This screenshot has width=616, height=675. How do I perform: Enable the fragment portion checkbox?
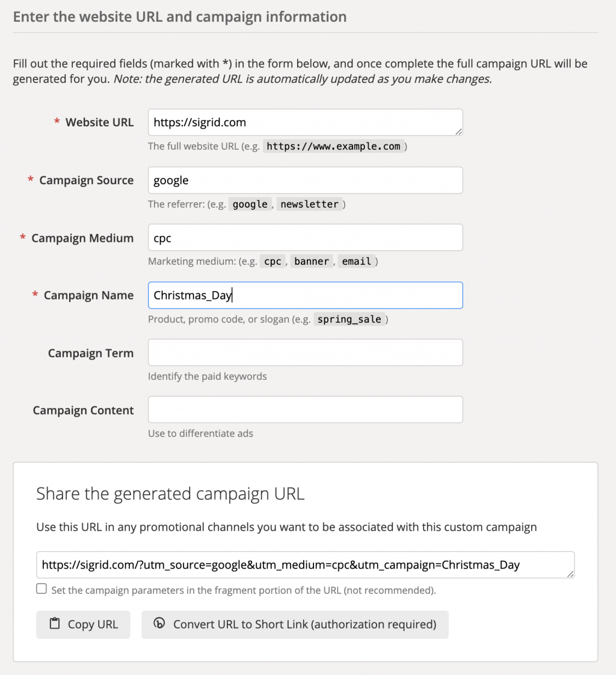[x=42, y=589]
